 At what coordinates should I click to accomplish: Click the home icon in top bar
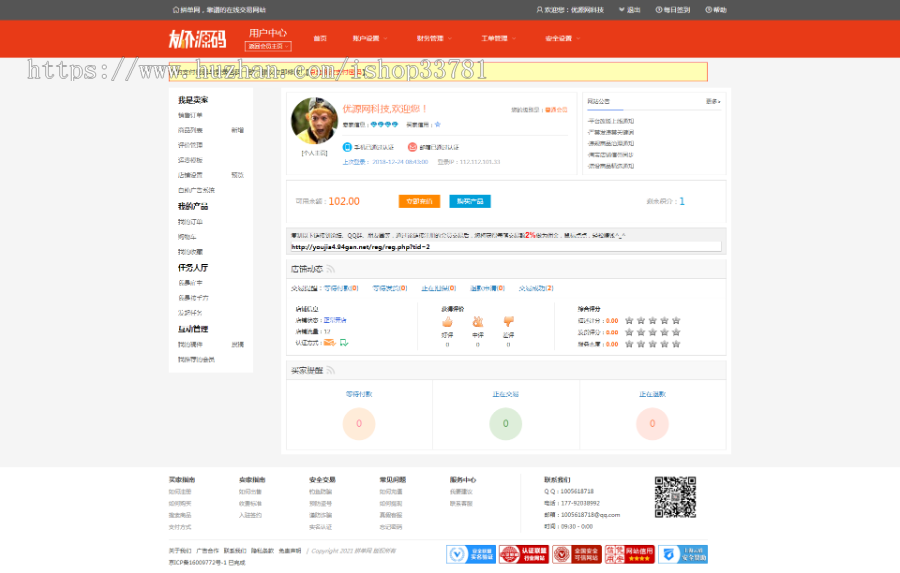tap(176, 9)
